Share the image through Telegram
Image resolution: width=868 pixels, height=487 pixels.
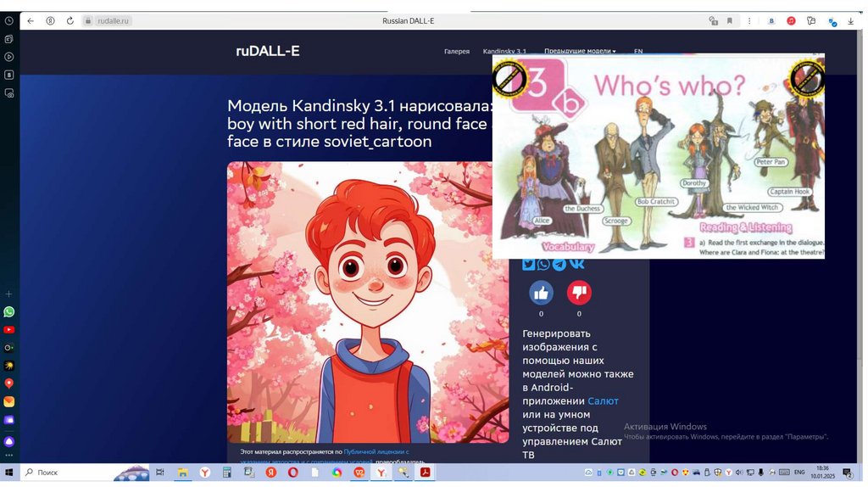tap(559, 264)
